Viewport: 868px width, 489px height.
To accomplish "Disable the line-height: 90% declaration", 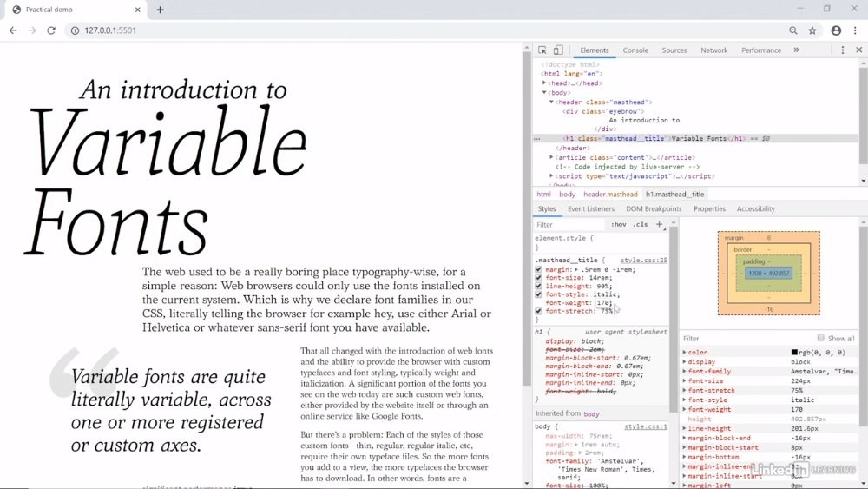I will tap(539, 287).
